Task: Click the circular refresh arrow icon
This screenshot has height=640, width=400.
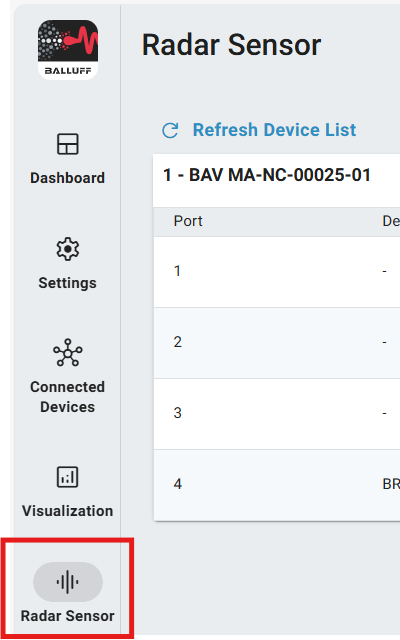Action: coord(170,131)
